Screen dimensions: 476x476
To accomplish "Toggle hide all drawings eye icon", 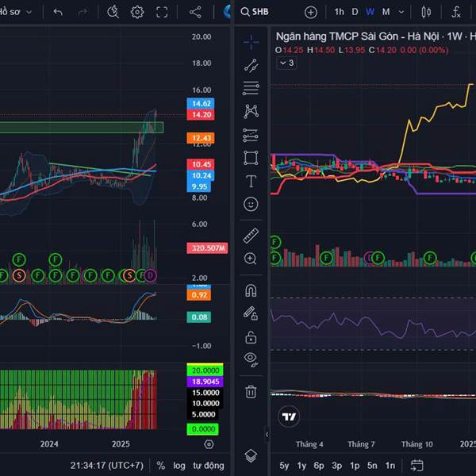I will click(251, 359).
